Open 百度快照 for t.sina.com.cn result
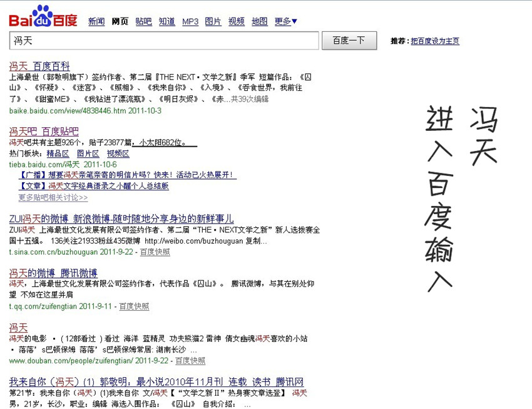532x409 pixels. 155,252
